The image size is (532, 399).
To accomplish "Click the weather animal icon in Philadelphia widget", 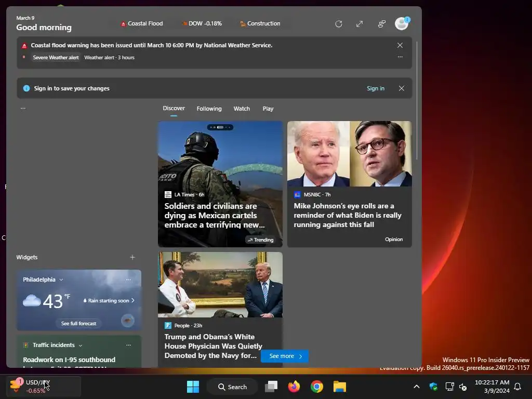I will 128,320.
